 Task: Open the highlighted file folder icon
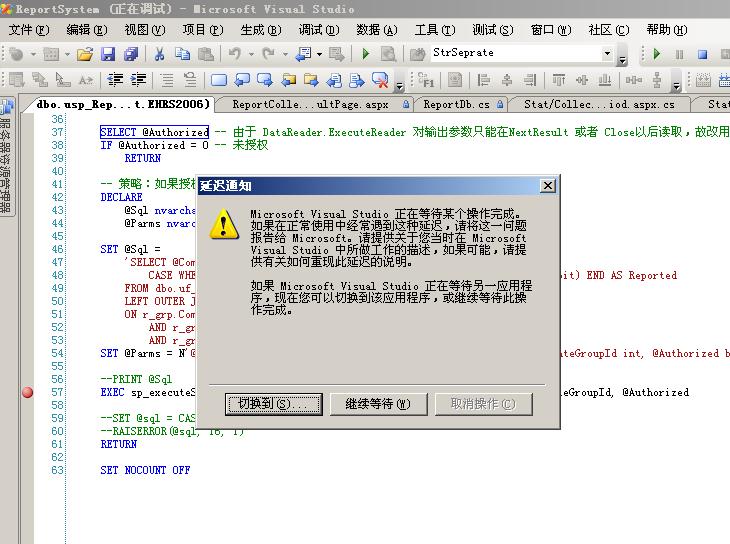pos(84,54)
